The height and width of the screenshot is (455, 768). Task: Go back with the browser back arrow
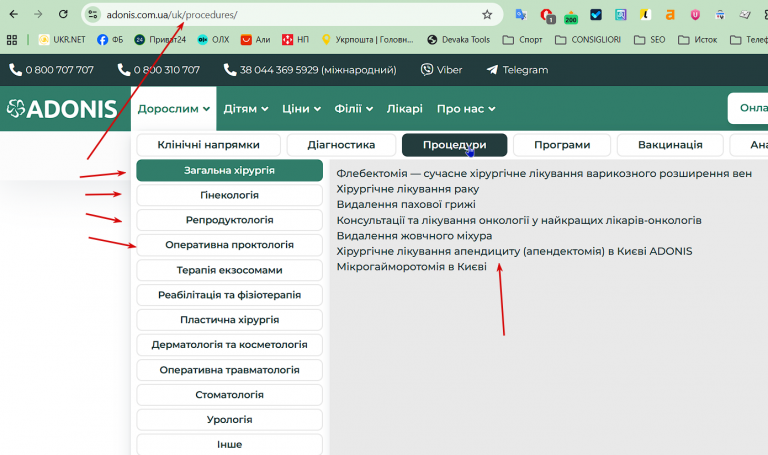coord(14,14)
